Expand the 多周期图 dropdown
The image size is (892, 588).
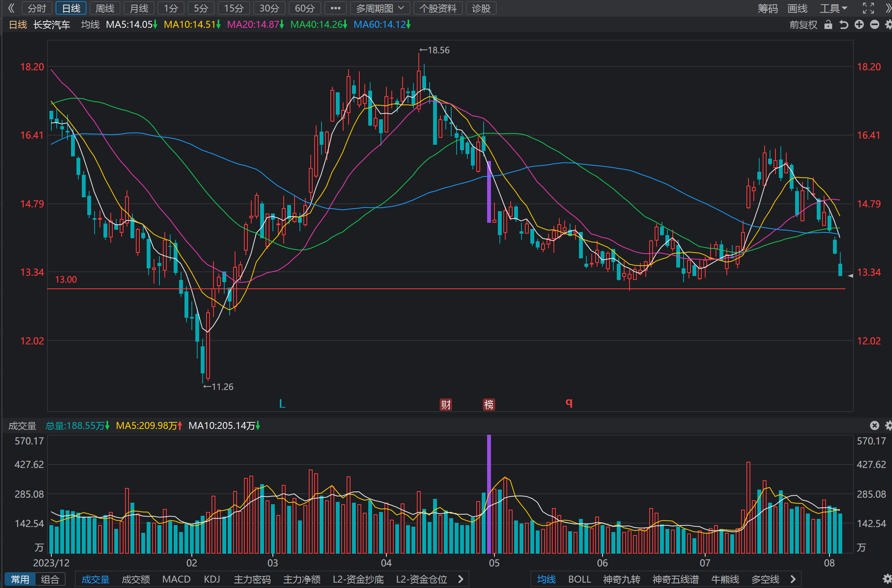(380, 8)
